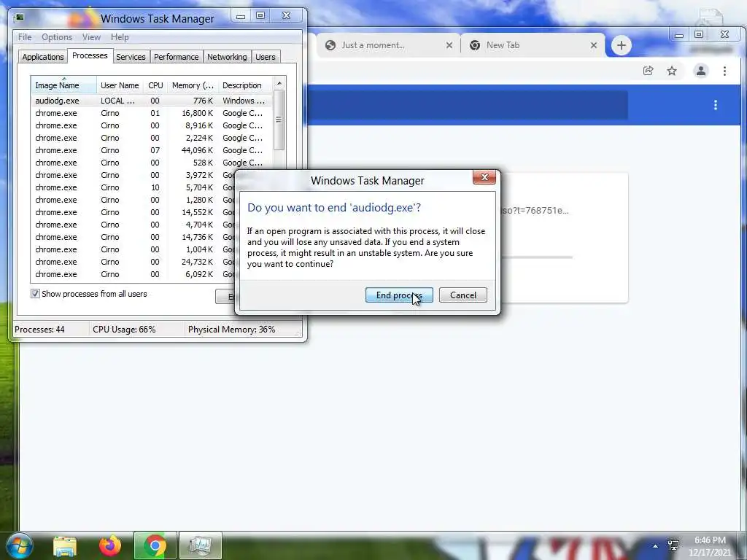
Task: Select chrome.exe row using 1,004 K memory
Action: (133, 249)
